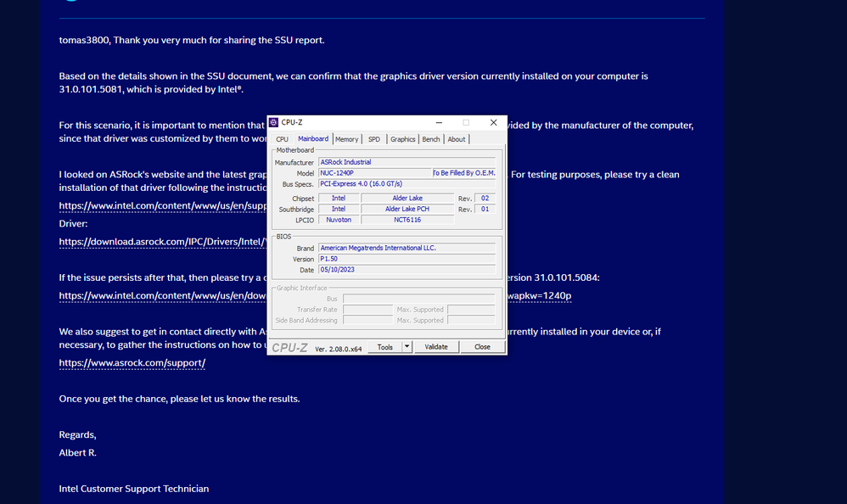
Task: Click BIOS Date 05/10/2023 value
Action: pos(407,270)
